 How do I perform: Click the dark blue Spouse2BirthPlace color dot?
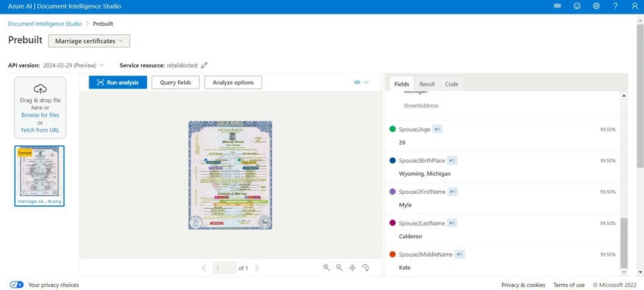tap(392, 161)
